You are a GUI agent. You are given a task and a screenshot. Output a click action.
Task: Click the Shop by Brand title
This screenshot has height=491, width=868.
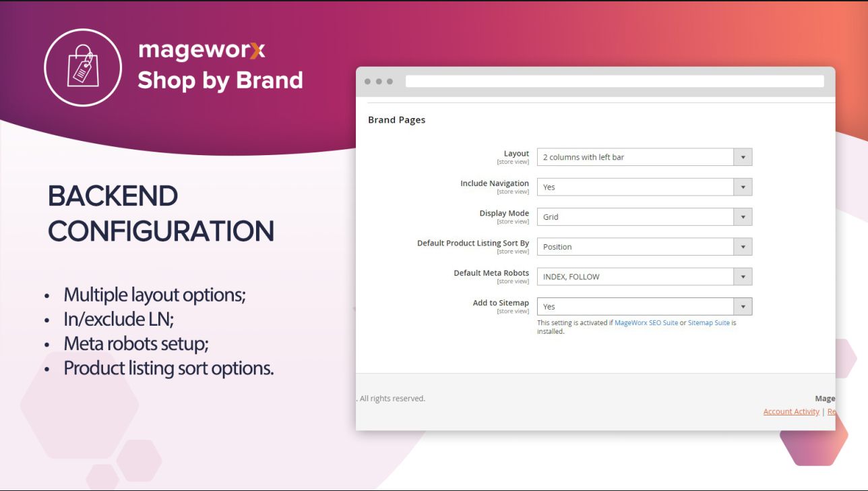tap(220, 80)
